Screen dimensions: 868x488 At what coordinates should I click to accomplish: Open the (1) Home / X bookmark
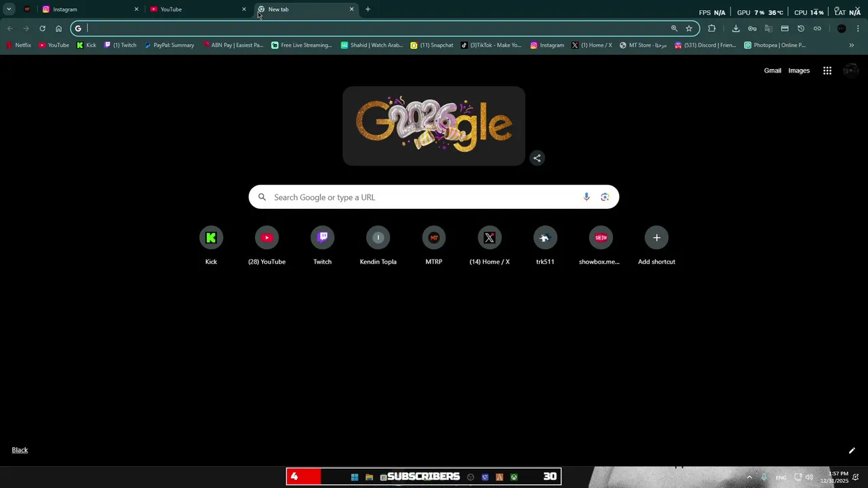pyautogui.click(x=591, y=45)
